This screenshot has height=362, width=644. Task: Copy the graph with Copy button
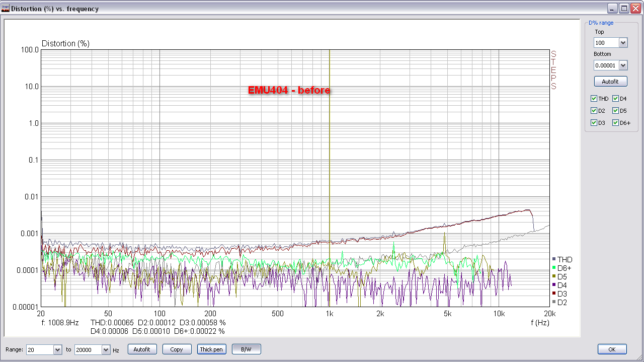[177, 349]
